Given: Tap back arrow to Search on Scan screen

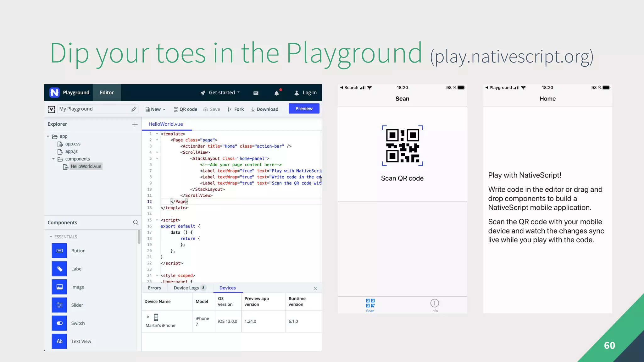Looking at the screenshot, I should 342,88.
